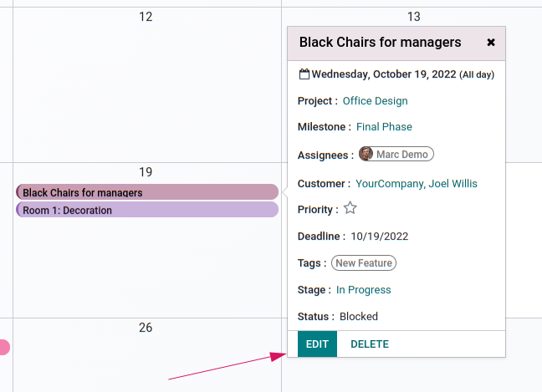Click day 12 in the calendar
Screen dimensions: 542x392
click(x=146, y=17)
